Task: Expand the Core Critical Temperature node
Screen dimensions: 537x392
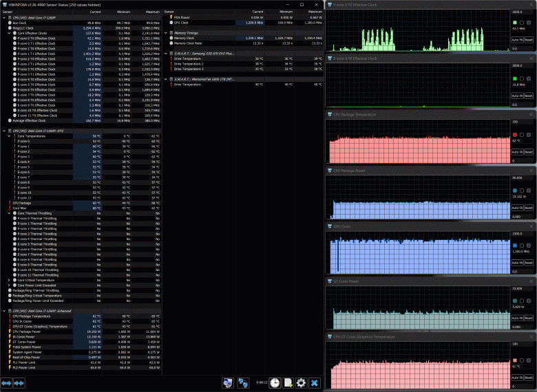Action: pyautogui.click(x=9, y=280)
